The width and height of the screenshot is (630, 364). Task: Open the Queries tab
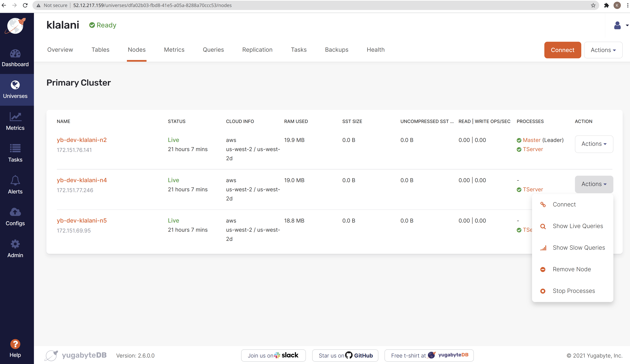click(x=213, y=50)
